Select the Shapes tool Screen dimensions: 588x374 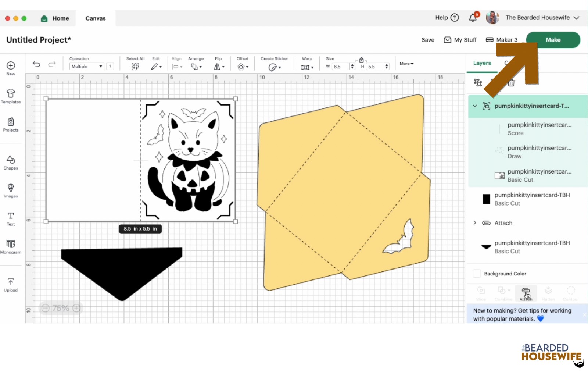[x=11, y=162]
